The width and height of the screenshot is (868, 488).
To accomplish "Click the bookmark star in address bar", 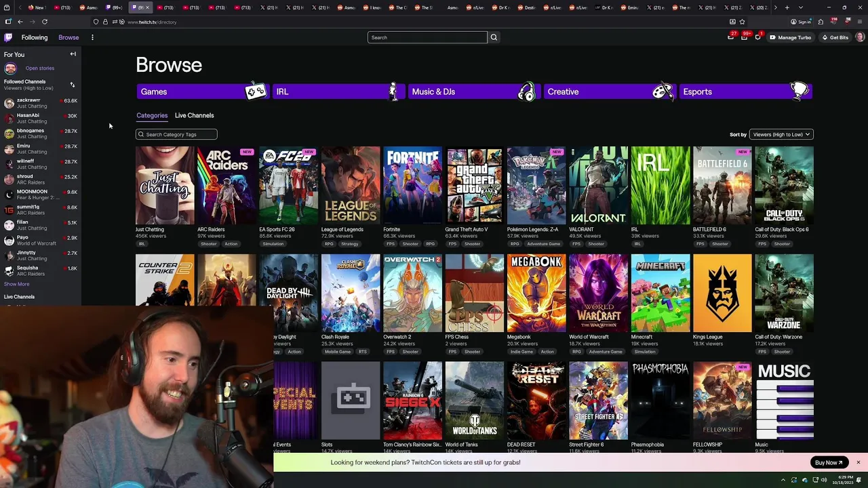I will pyautogui.click(x=742, y=22).
